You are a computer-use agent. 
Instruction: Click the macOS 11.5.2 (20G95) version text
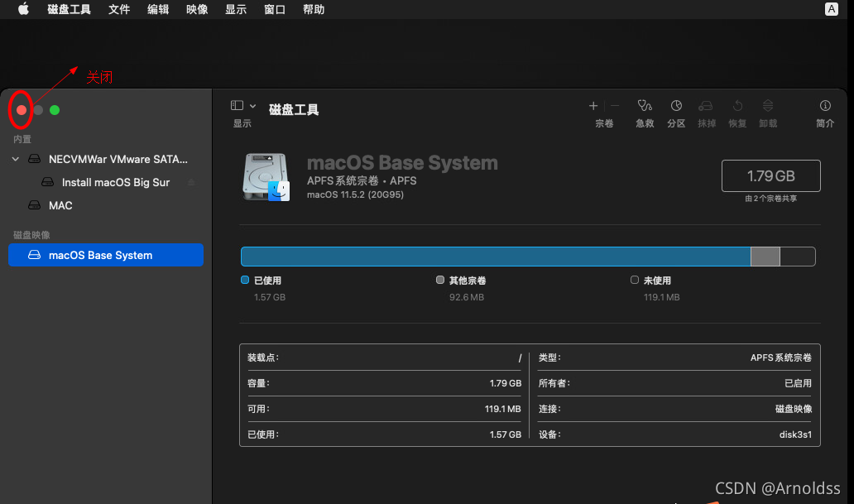(355, 195)
